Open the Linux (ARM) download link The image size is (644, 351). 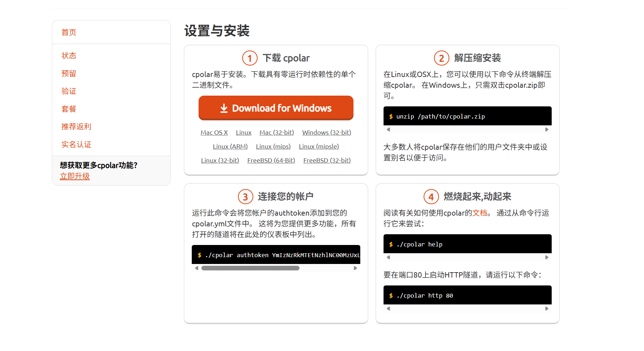click(x=230, y=146)
